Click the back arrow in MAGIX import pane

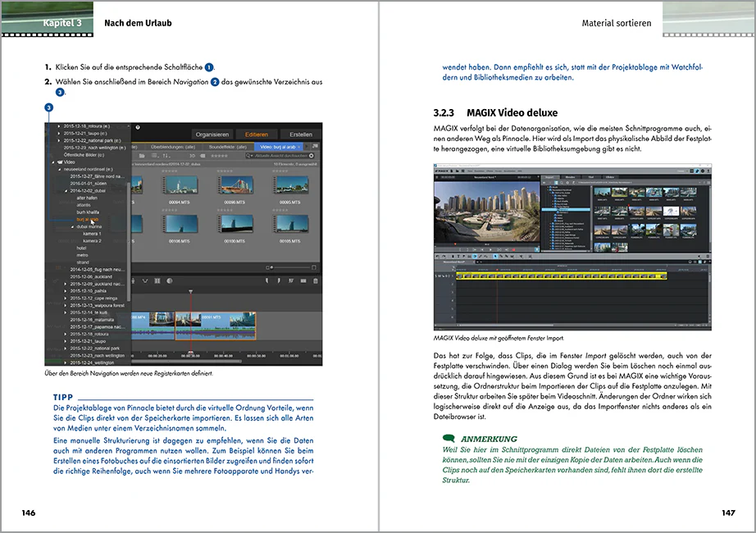pos(544,183)
